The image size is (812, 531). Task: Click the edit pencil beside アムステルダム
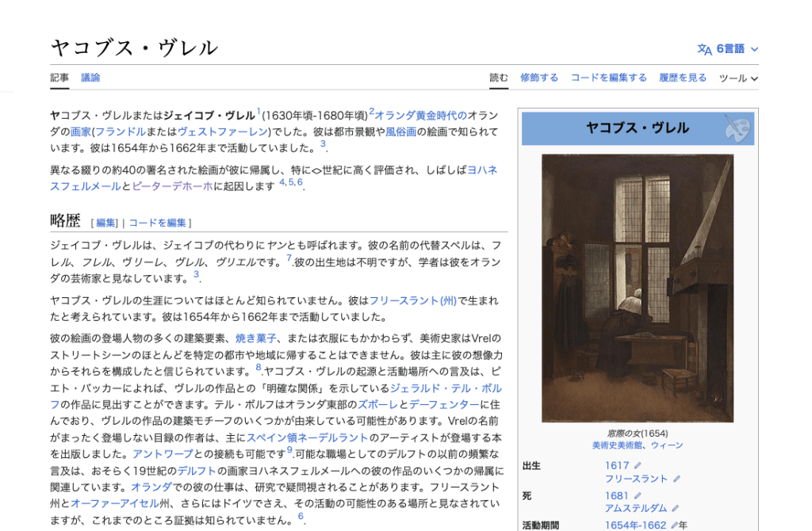pyautogui.click(x=676, y=509)
